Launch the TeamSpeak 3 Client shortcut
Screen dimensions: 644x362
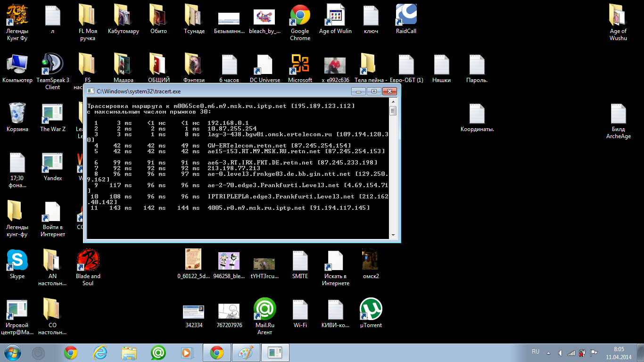pyautogui.click(x=52, y=65)
